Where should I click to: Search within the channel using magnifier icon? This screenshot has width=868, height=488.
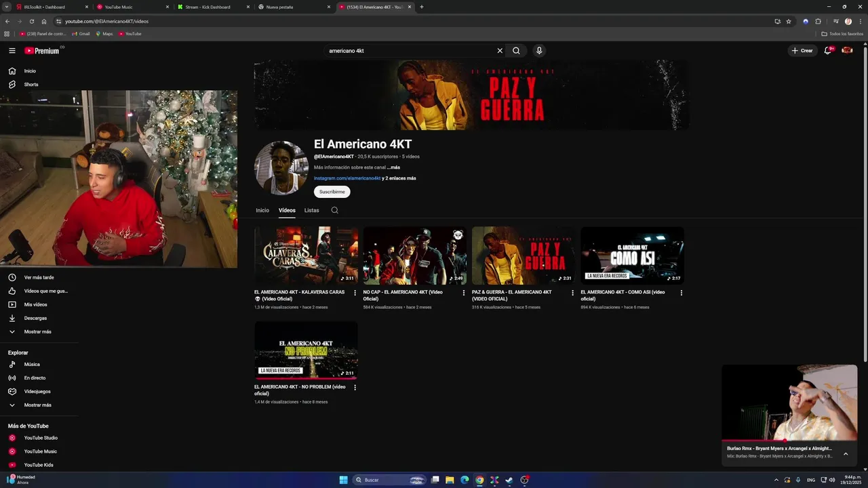334,210
